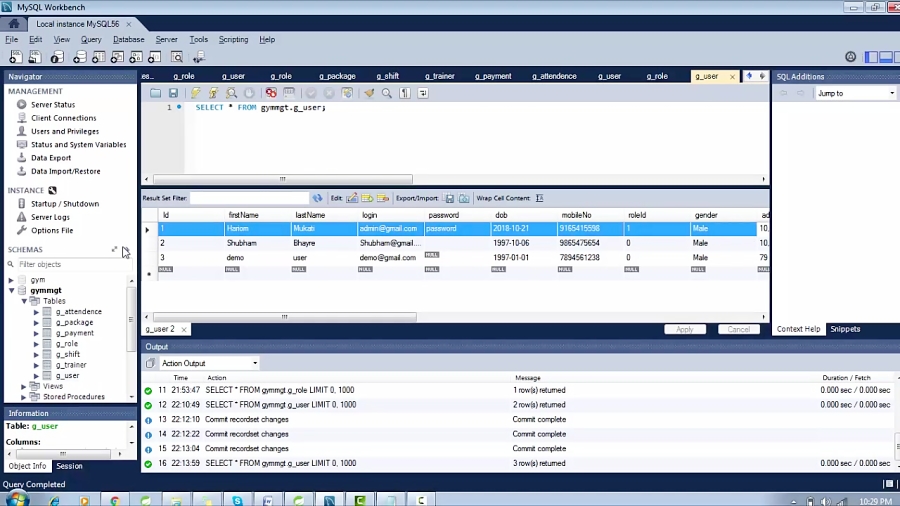Open SQL script file icon in main toolbar
Screen dimensions: 900x506
coord(35,57)
